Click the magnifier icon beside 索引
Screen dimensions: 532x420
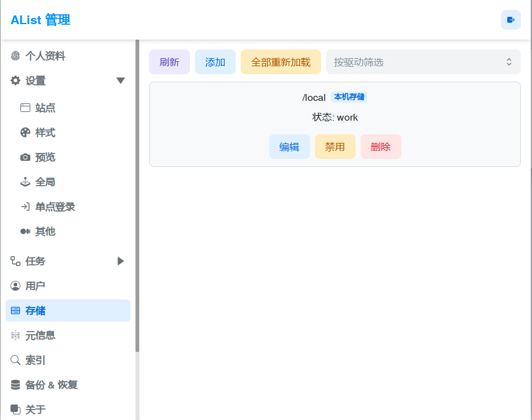15,360
